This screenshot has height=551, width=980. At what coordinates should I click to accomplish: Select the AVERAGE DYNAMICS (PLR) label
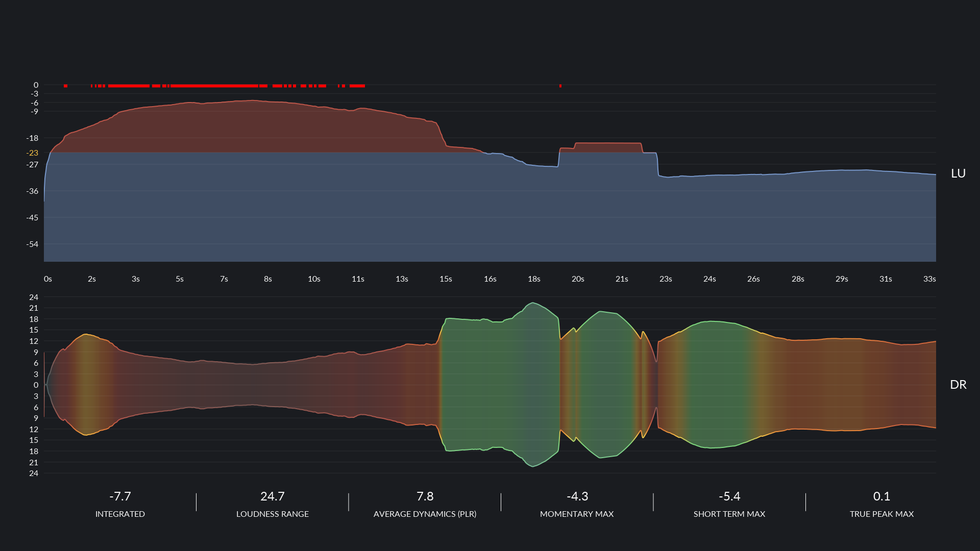[425, 514]
